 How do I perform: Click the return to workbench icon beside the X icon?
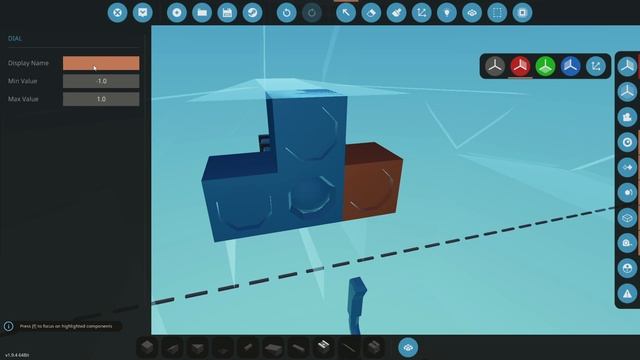[142, 13]
